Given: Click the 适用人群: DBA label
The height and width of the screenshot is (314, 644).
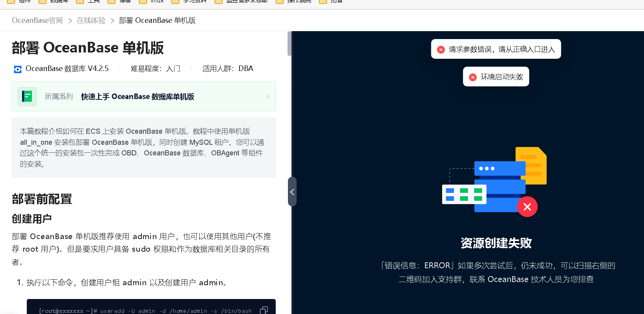Looking at the screenshot, I should tap(228, 69).
